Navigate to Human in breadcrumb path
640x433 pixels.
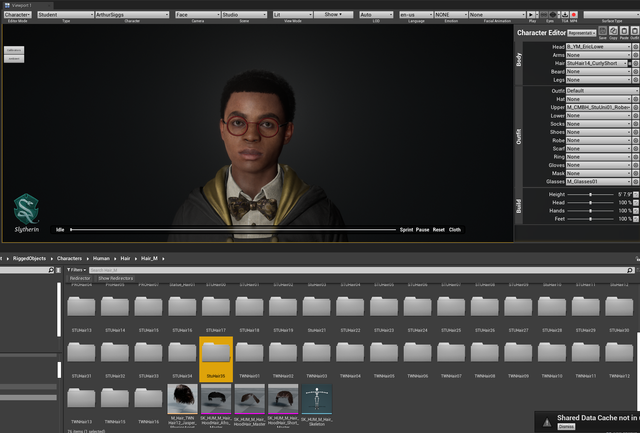(101, 259)
